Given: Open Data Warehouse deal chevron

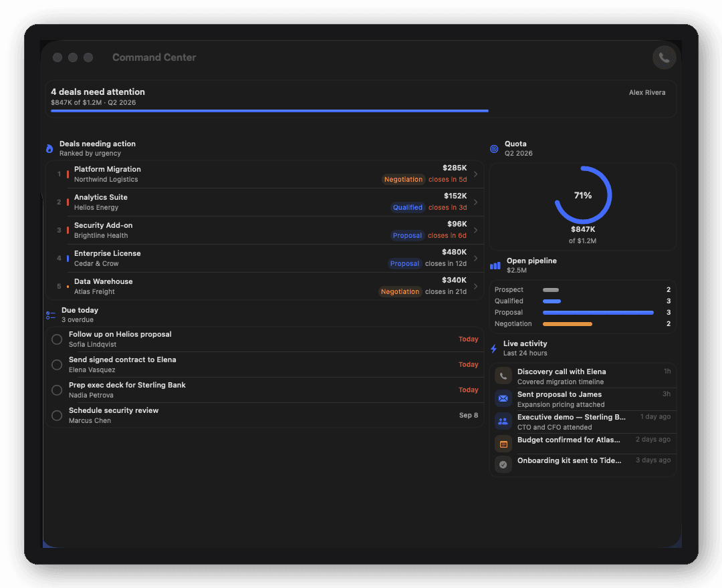Looking at the screenshot, I should click(x=476, y=287).
